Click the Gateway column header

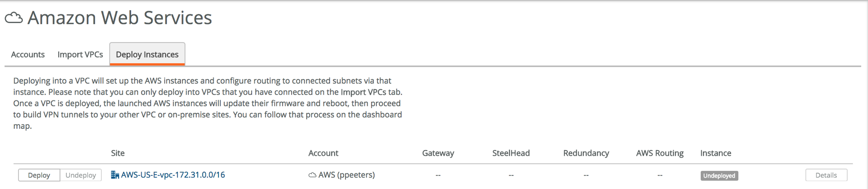click(437, 153)
